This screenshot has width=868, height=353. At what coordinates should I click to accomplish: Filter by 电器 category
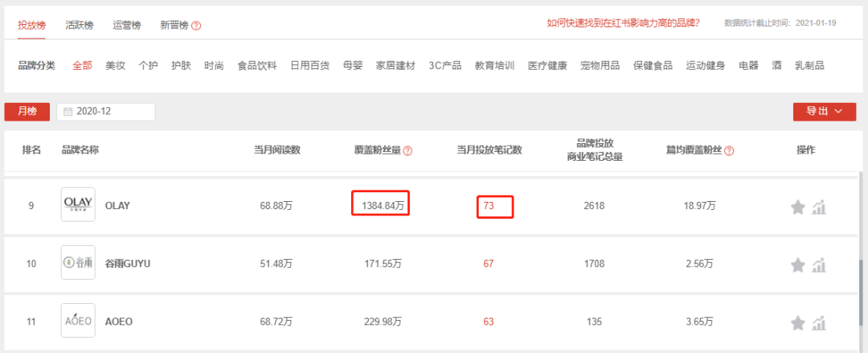[748, 66]
